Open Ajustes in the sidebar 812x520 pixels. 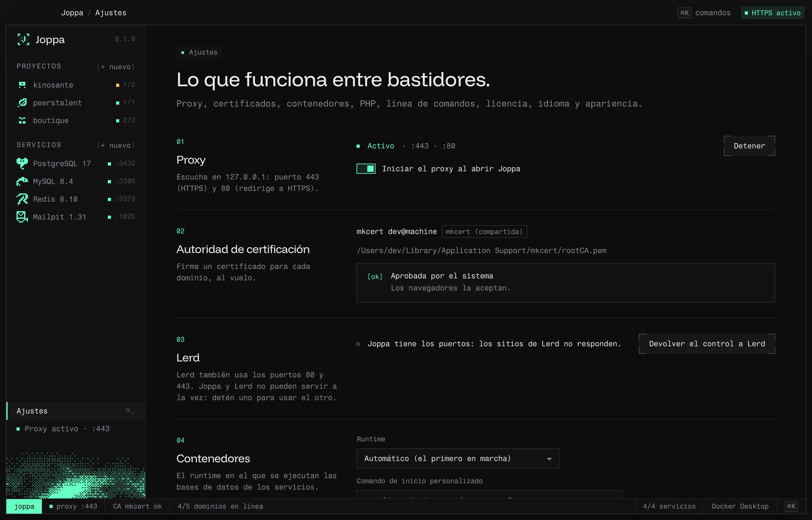tap(76, 411)
